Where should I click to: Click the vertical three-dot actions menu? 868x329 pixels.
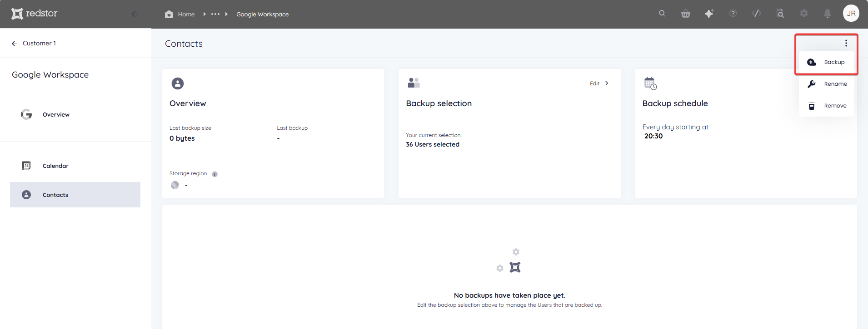click(846, 43)
